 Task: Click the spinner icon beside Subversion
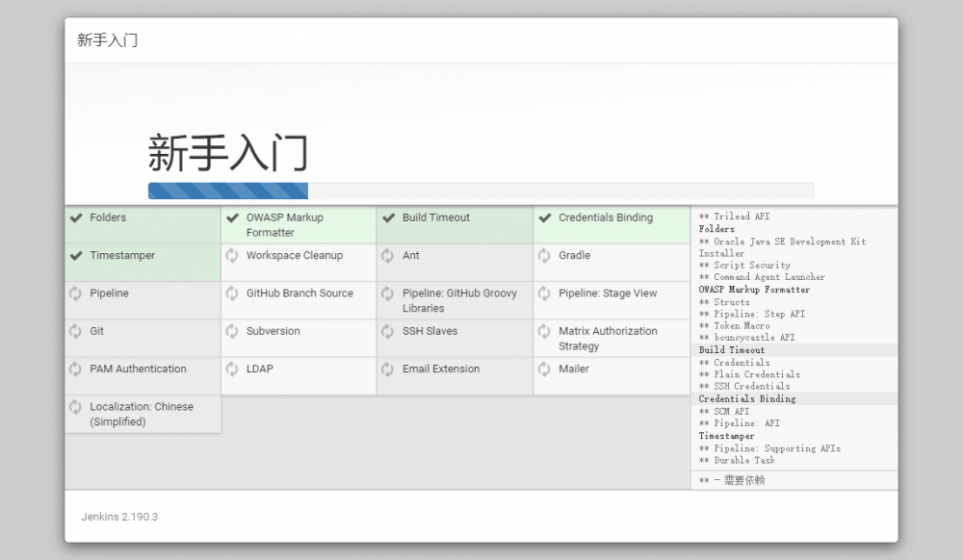click(231, 331)
